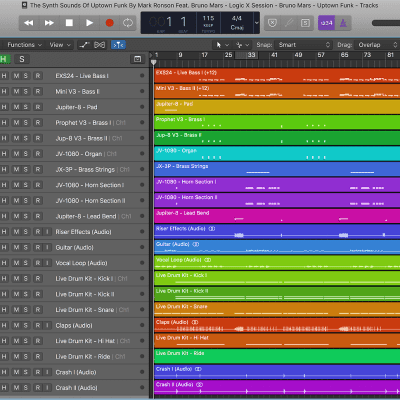The width and height of the screenshot is (400, 400).
Task: Click the Rewind transport button
Action: tap(29, 23)
